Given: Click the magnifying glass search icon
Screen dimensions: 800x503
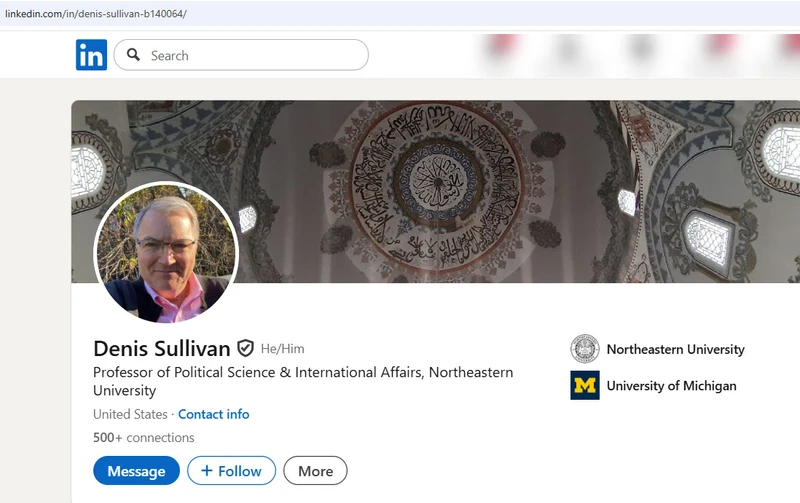Looking at the screenshot, I should (x=133, y=55).
